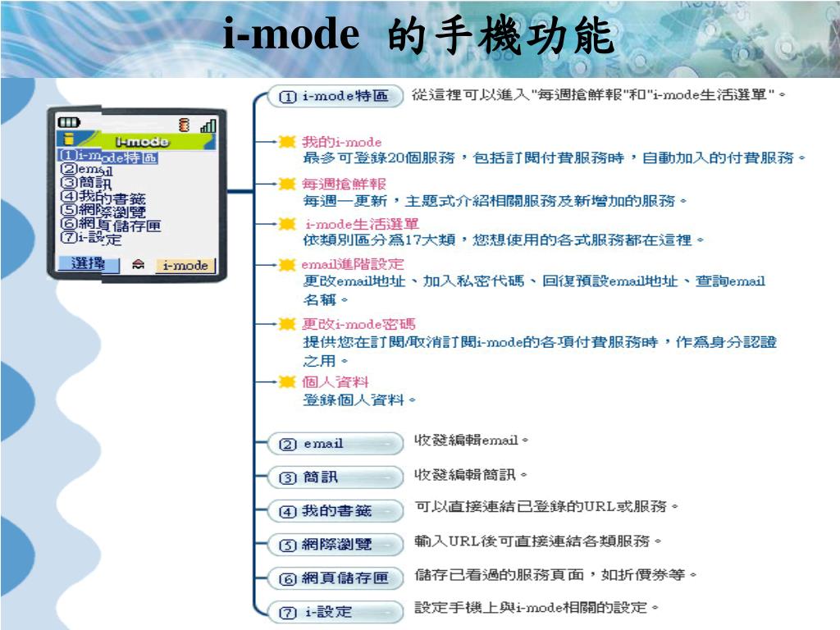This screenshot has height=630, width=840.
Task: Click the star bullet beside 我的i-mode
Action: point(287,141)
